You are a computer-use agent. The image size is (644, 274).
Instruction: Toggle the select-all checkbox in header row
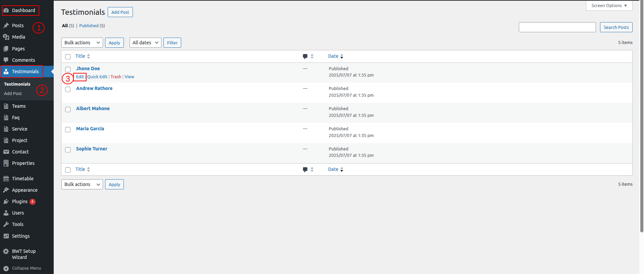coord(68,57)
